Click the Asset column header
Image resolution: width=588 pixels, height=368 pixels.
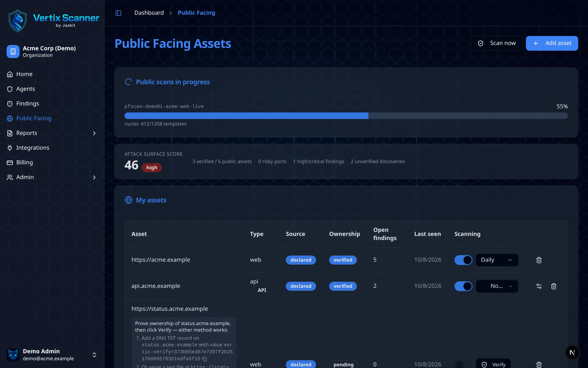coord(139,234)
